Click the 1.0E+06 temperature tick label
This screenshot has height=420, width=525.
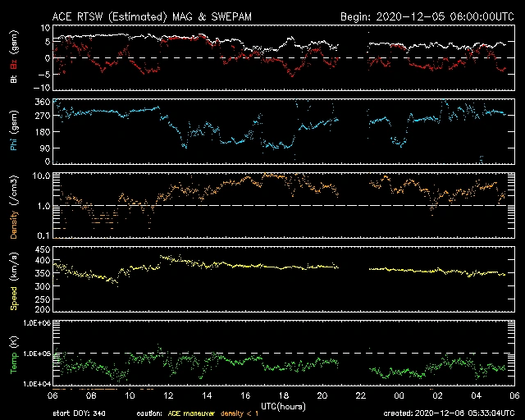point(37,323)
